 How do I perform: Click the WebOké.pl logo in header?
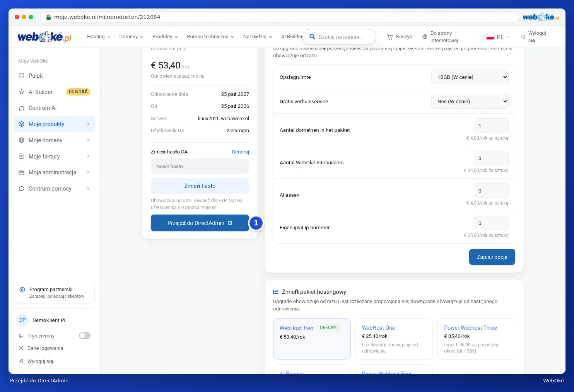(44, 37)
